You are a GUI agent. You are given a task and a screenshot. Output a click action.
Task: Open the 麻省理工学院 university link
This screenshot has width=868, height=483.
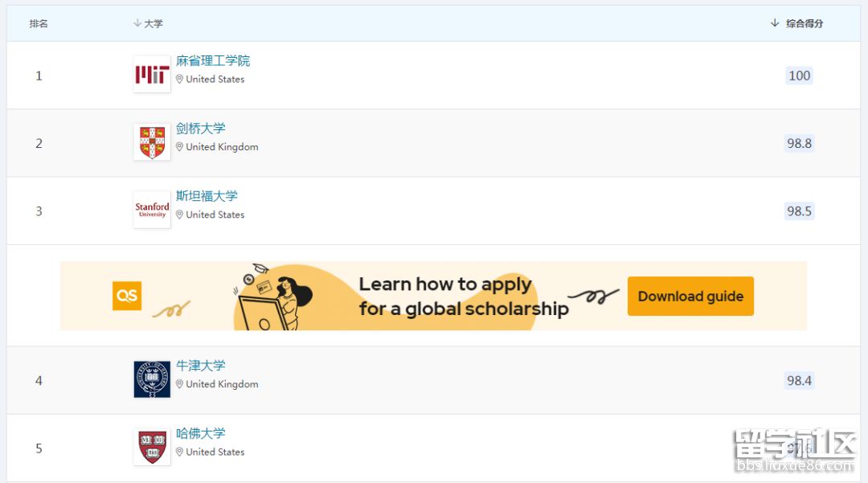213,61
